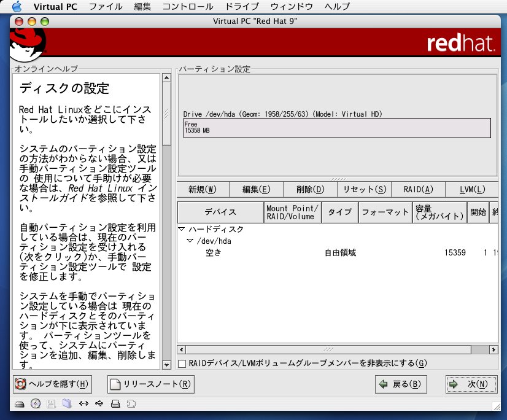Open the コントロール menu
507x420 pixels.
[188, 7]
